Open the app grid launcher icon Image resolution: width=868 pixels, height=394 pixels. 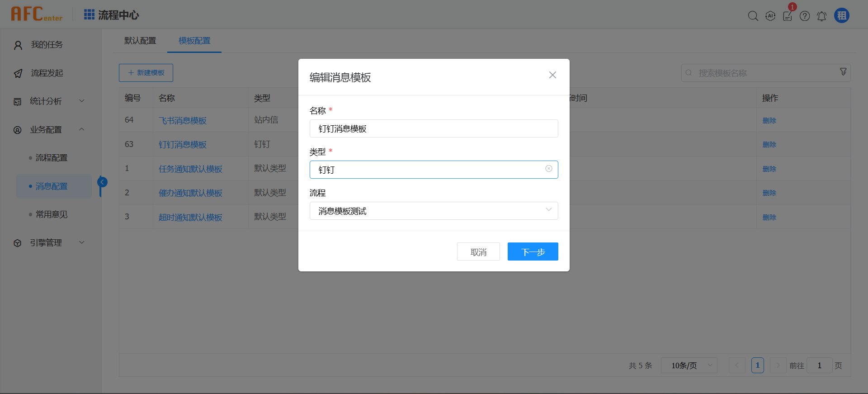coord(89,14)
